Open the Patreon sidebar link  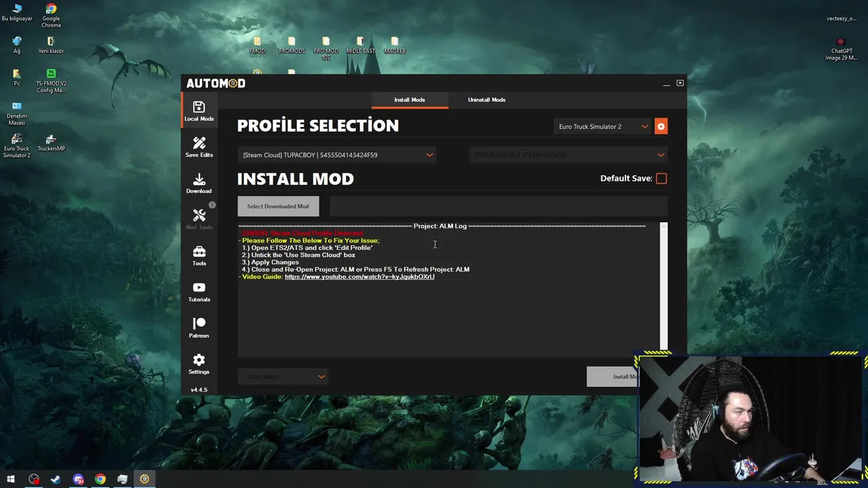199,327
